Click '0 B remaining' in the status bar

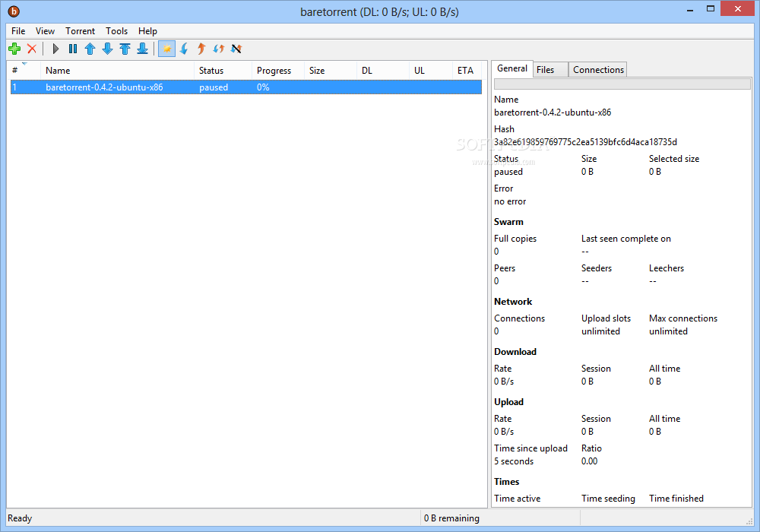[x=451, y=518]
